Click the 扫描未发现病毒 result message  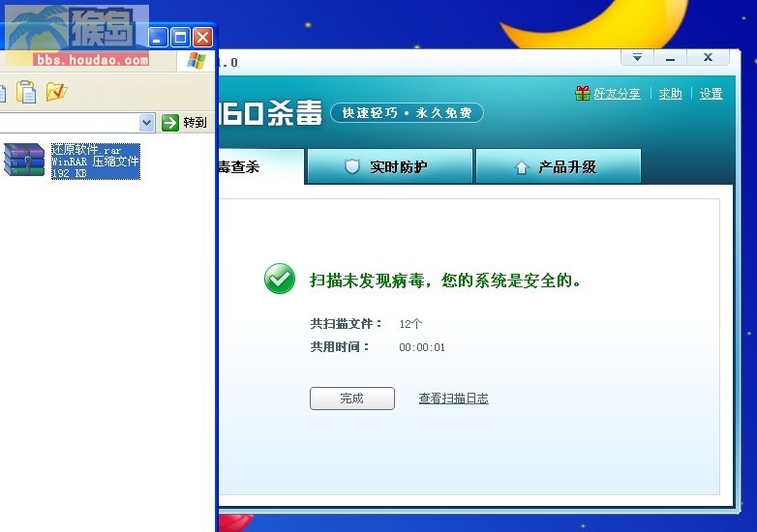pos(445,280)
